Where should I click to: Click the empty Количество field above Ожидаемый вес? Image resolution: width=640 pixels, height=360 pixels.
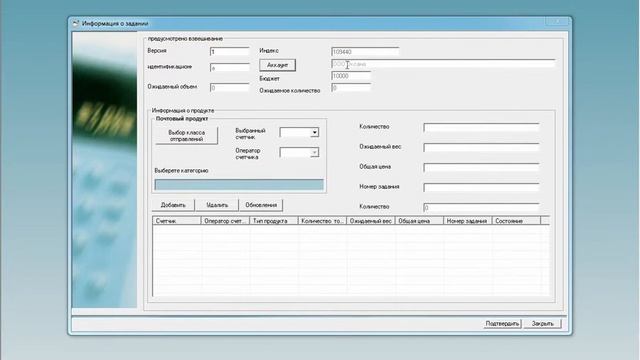(481, 127)
